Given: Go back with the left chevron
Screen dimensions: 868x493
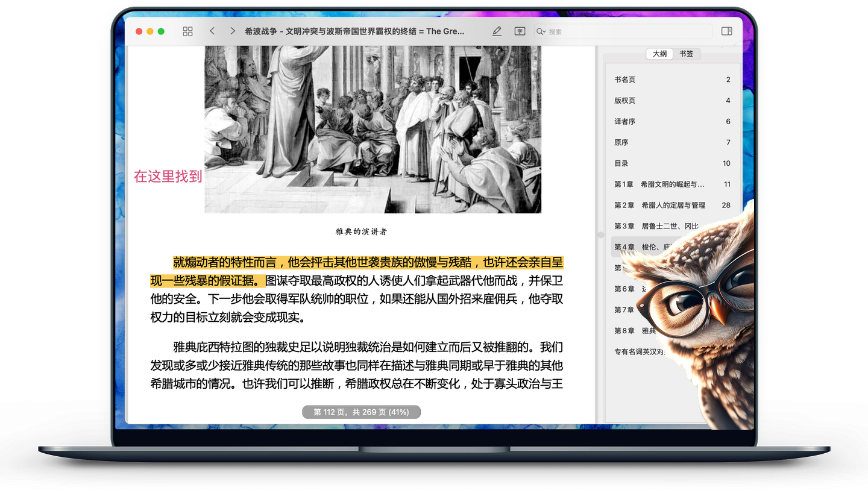Looking at the screenshot, I should 212,31.
